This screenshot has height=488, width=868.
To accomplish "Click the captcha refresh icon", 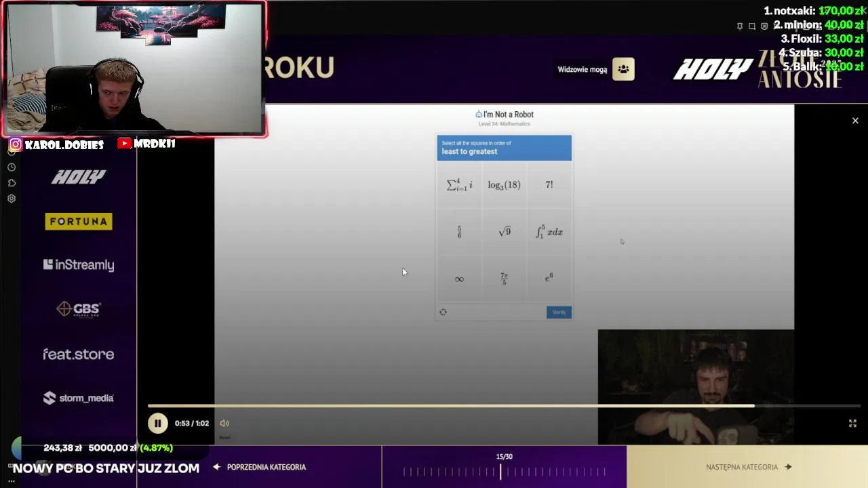I will [x=443, y=312].
